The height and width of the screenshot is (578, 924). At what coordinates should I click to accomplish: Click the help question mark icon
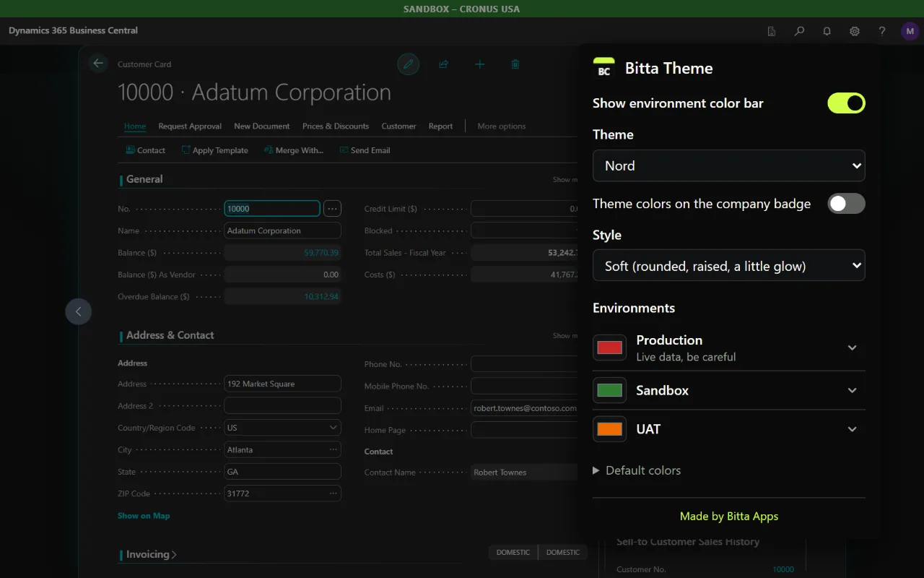[x=882, y=31]
